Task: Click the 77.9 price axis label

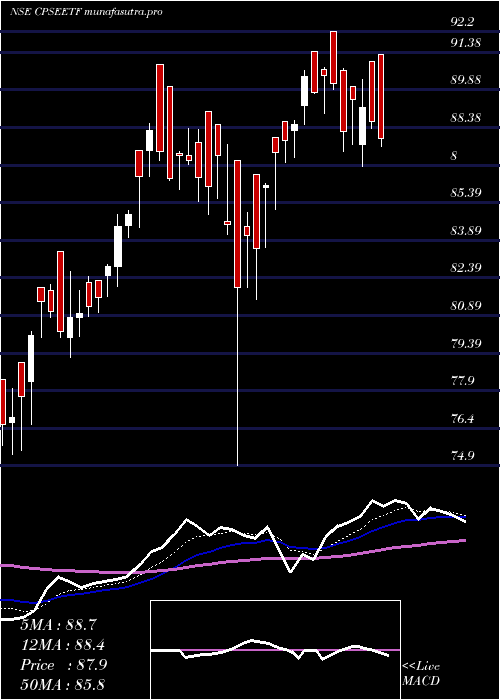Action: [x=462, y=381]
